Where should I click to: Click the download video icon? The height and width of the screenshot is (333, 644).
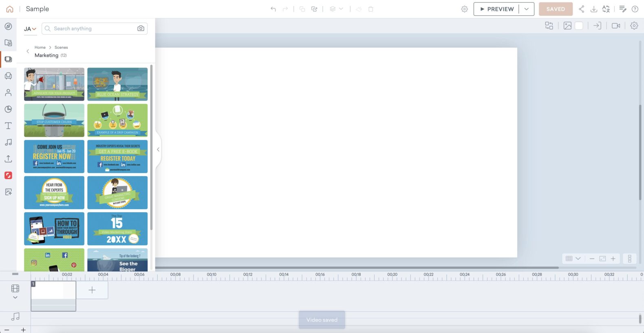(x=594, y=9)
